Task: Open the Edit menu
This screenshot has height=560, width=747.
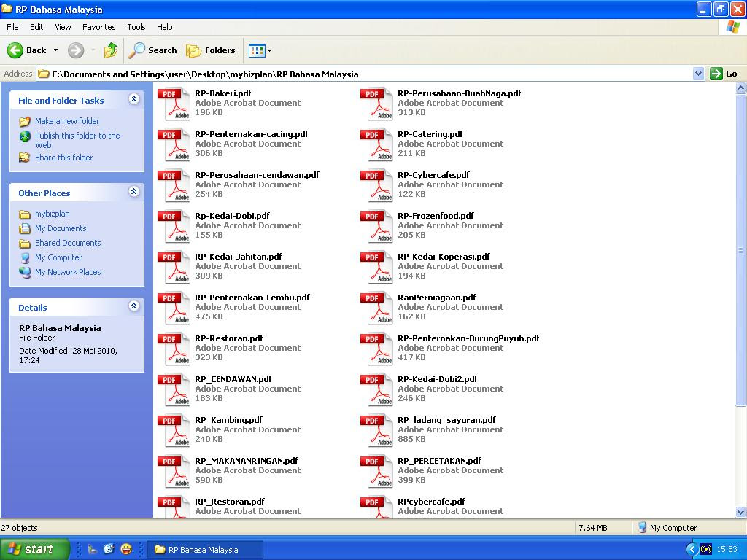Action: [x=36, y=27]
